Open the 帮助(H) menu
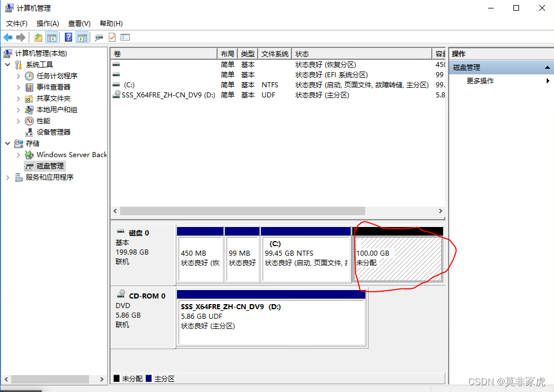554x392 pixels. coord(111,23)
